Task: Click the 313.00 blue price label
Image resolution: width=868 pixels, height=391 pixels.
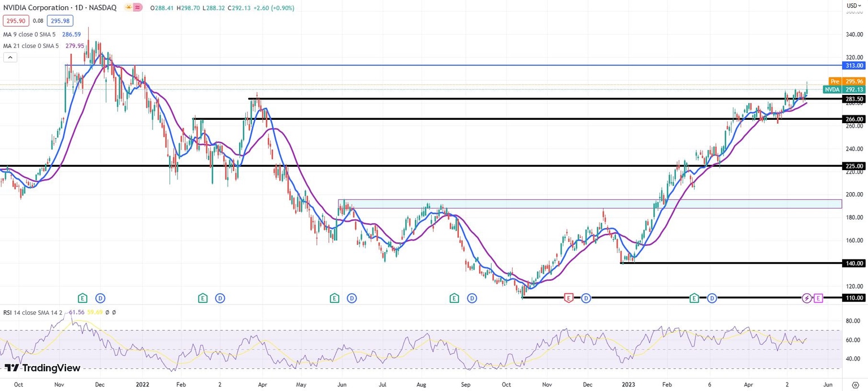Action: point(854,66)
